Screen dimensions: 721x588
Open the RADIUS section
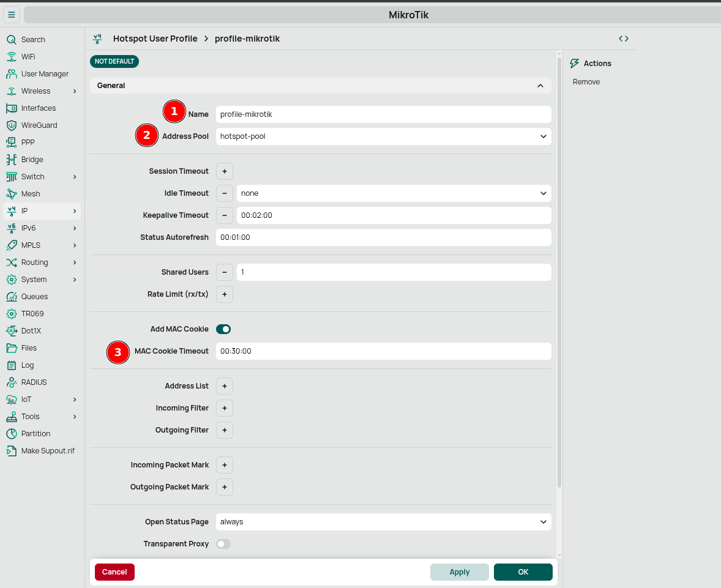pos(34,382)
